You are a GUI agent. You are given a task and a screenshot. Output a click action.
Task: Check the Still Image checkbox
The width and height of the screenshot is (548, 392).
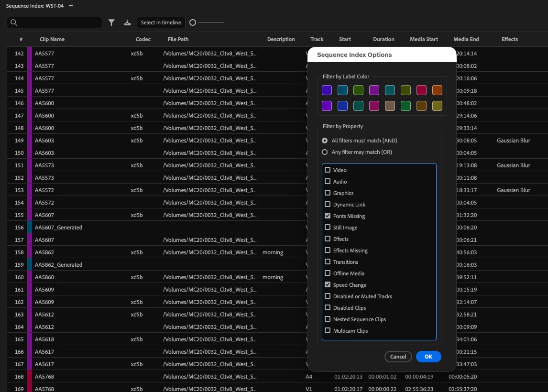[x=328, y=228]
